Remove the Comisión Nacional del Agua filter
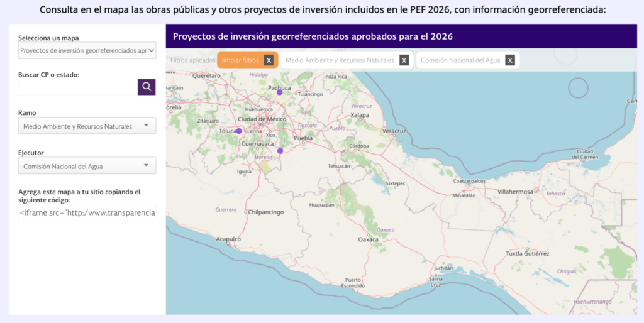This screenshot has height=323, width=644. pyautogui.click(x=510, y=60)
